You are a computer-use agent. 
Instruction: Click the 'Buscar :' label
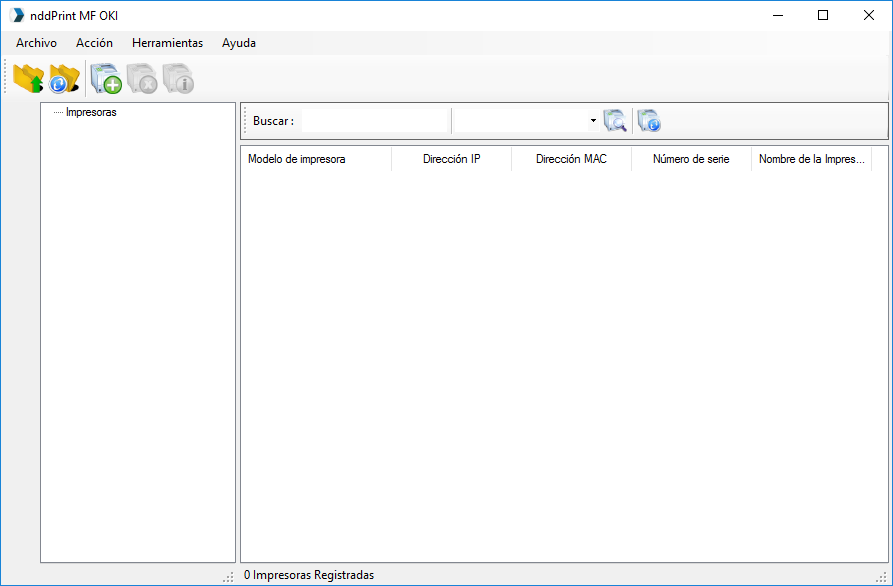(273, 121)
